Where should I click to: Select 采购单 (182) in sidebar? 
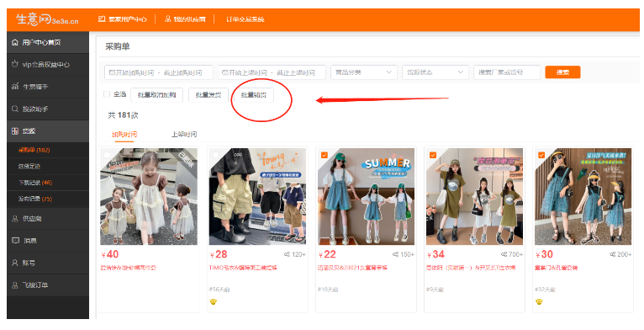(x=48, y=150)
